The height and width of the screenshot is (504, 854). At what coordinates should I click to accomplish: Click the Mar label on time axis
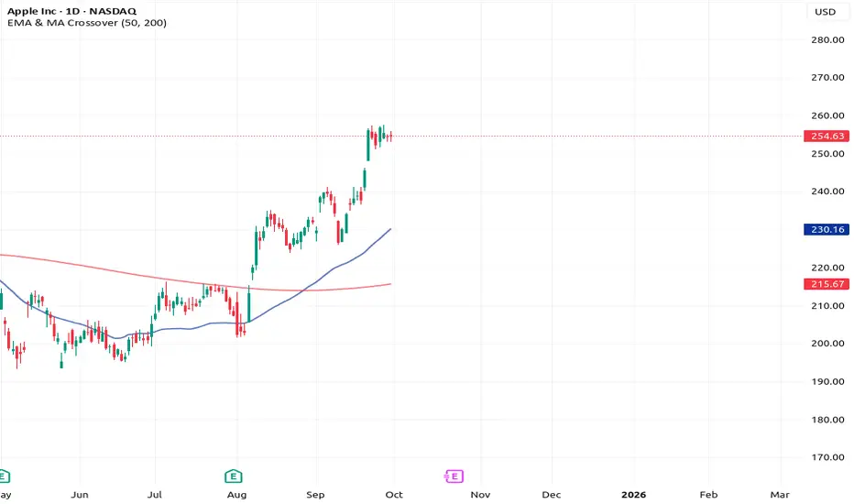pos(780,495)
